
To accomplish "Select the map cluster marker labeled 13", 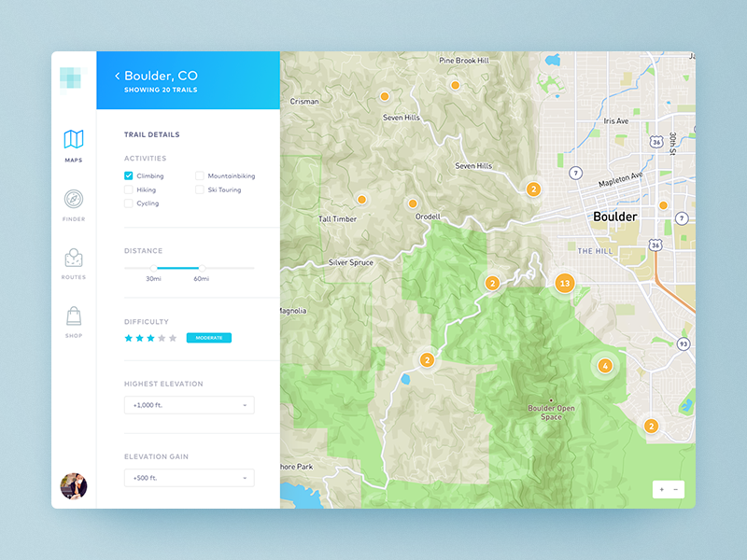I will [564, 283].
